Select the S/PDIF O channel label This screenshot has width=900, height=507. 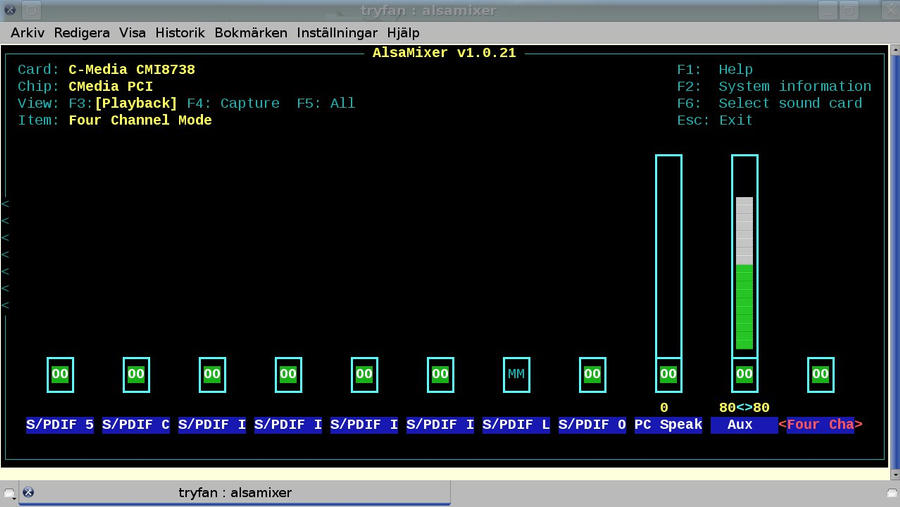[x=592, y=425]
